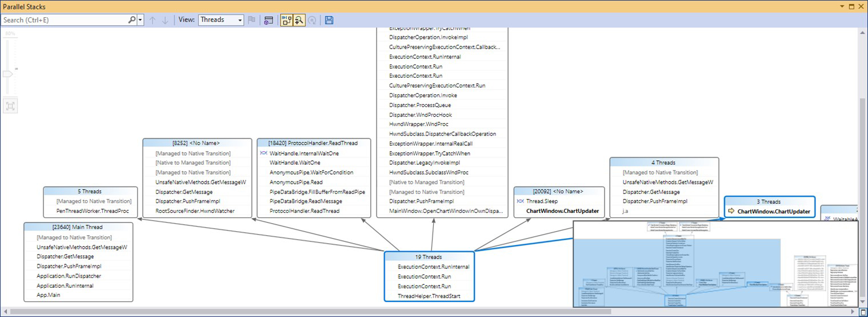Click in the Search input field
This screenshot has width=868, height=317.
click(x=65, y=20)
